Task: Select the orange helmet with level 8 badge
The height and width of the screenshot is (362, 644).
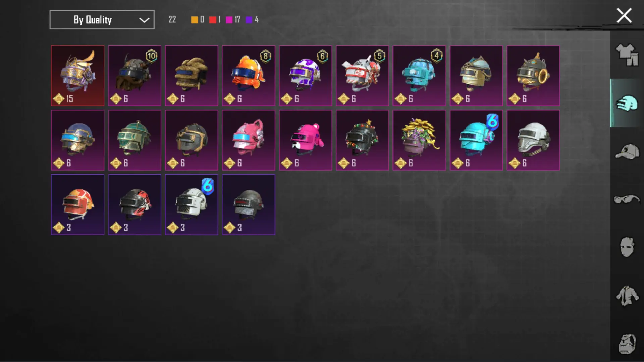Action: pos(249,76)
